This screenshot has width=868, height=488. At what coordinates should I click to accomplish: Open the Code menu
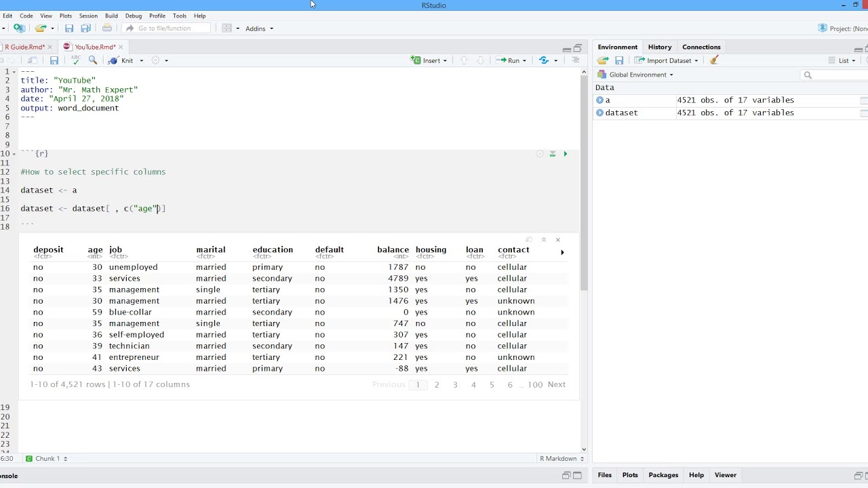[x=26, y=16]
